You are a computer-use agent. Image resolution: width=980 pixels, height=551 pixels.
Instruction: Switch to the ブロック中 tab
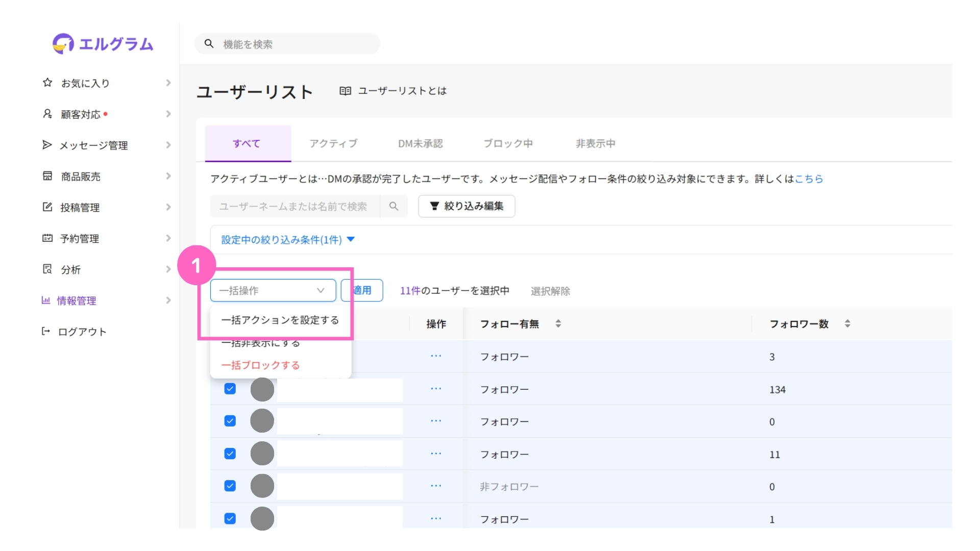508,144
